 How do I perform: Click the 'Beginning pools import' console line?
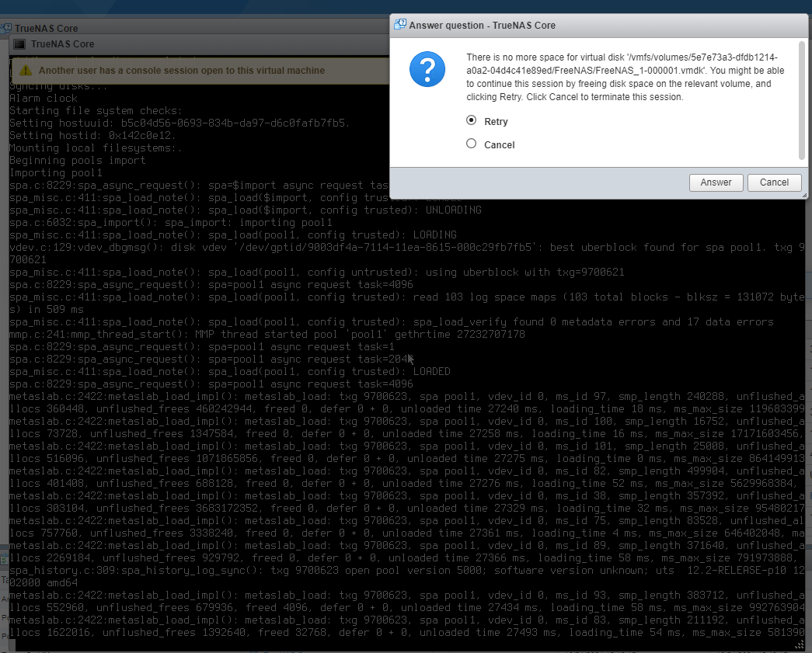pos(78,161)
